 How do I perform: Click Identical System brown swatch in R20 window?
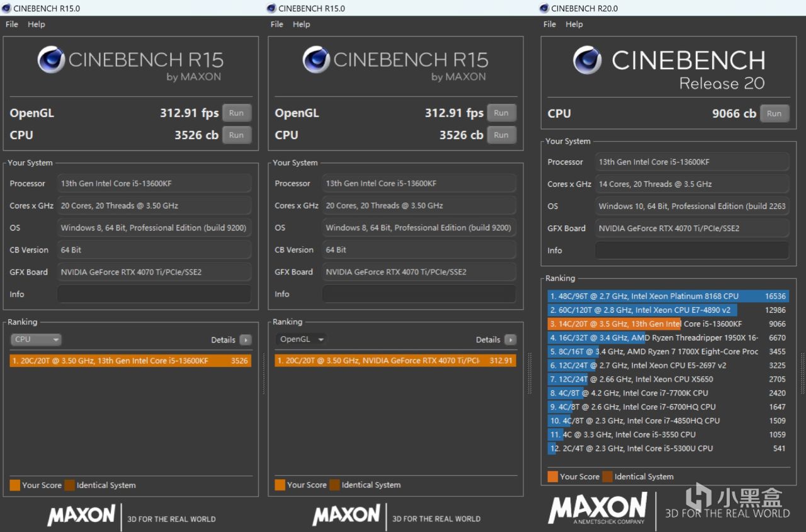pos(607,477)
